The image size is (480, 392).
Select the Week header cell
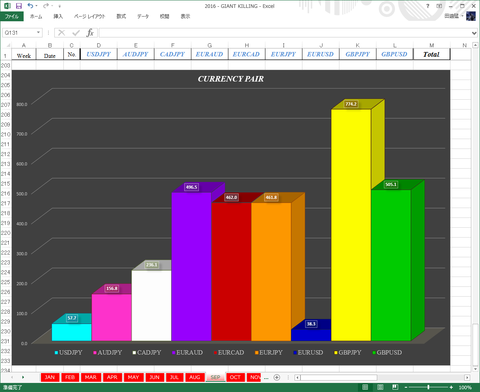24,55
